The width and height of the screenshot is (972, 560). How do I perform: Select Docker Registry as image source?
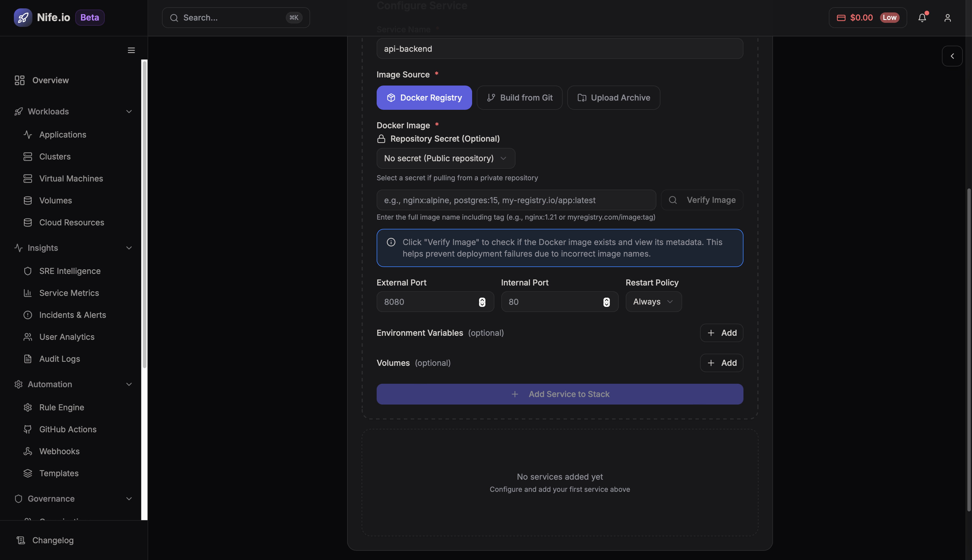[x=424, y=97]
